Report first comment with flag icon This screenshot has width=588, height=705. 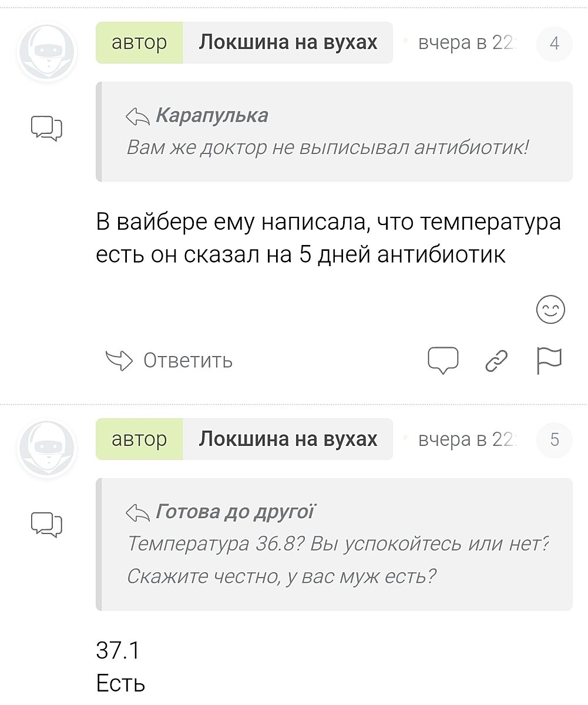click(549, 360)
